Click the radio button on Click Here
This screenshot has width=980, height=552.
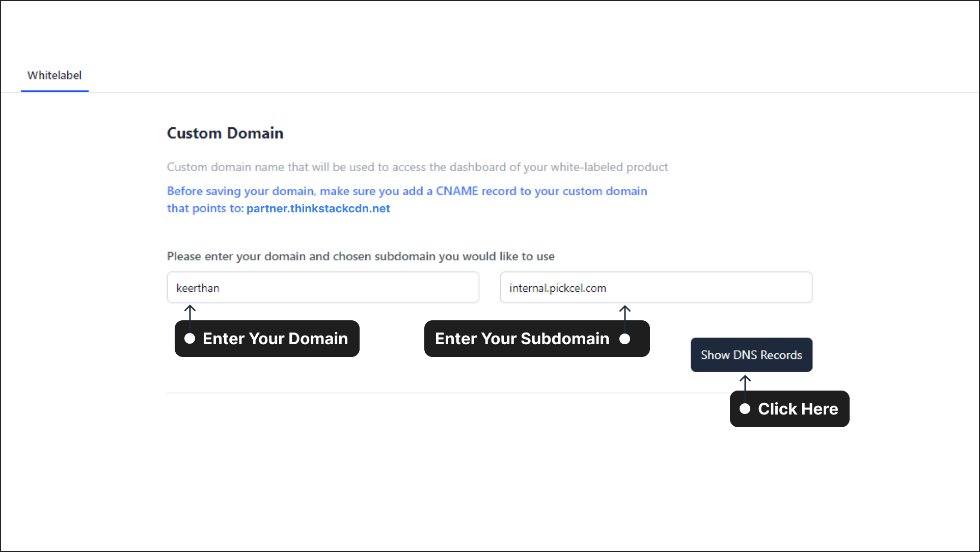click(x=746, y=408)
